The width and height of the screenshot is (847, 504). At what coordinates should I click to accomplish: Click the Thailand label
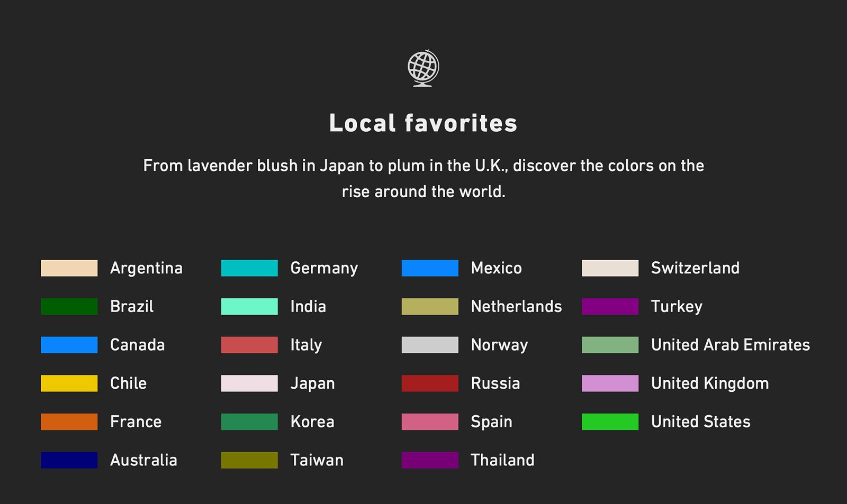tap(502, 460)
